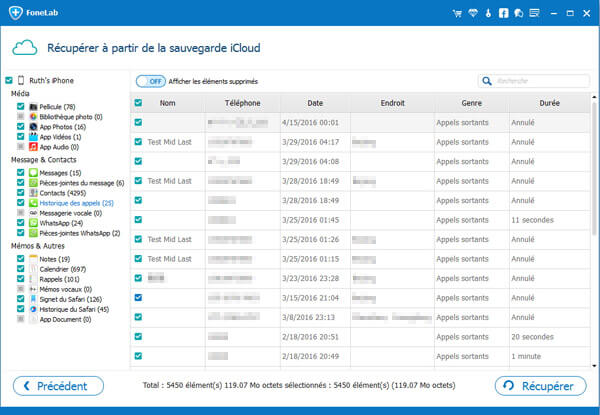Uncheck the Rappels (101) checkbox

pyautogui.click(x=21, y=279)
